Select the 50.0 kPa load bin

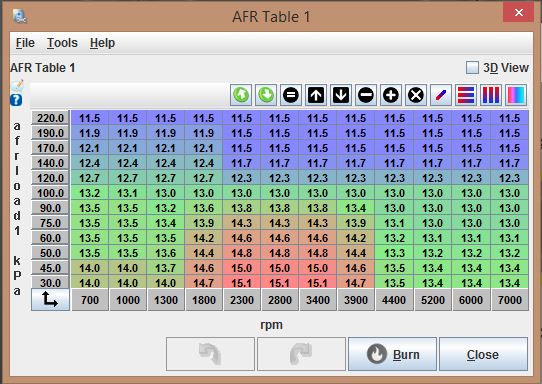tap(50, 253)
